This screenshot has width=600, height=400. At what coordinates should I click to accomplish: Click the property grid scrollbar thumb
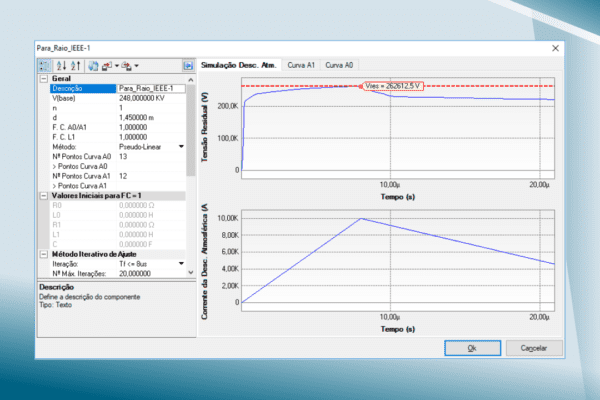coord(191,130)
